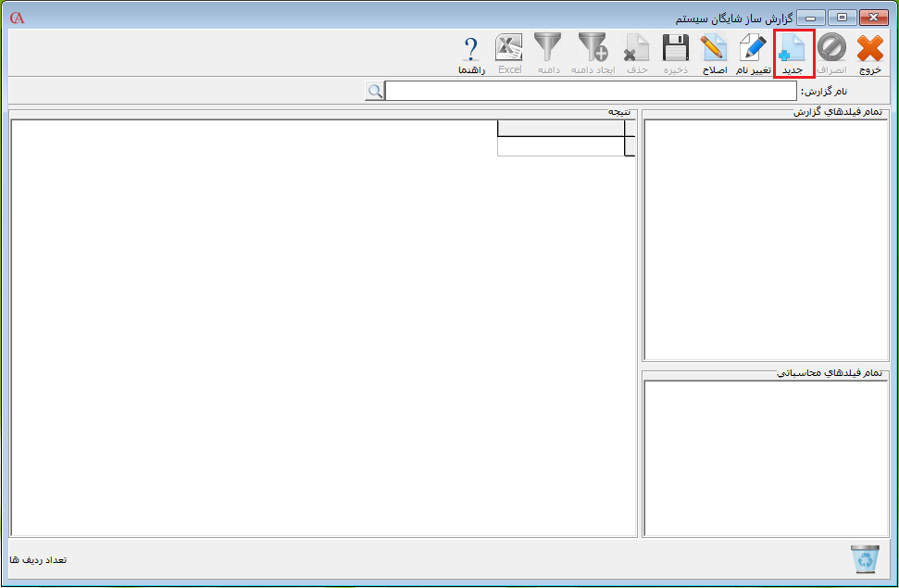The height and width of the screenshot is (588, 899).
Task: Click the ایجاد دامنه (Create range) funnel icon
Action: (592, 54)
